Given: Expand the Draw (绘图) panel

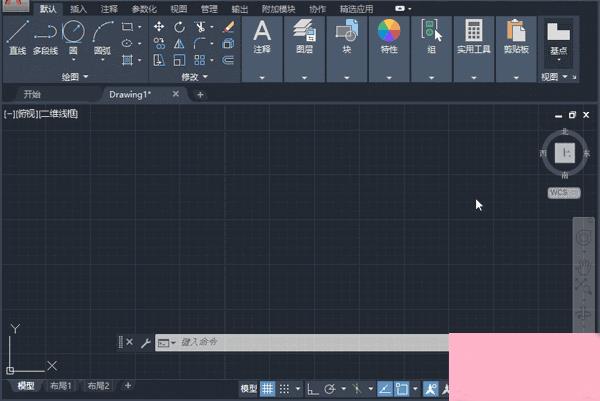Looking at the screenshot, I should coord(75,77).
